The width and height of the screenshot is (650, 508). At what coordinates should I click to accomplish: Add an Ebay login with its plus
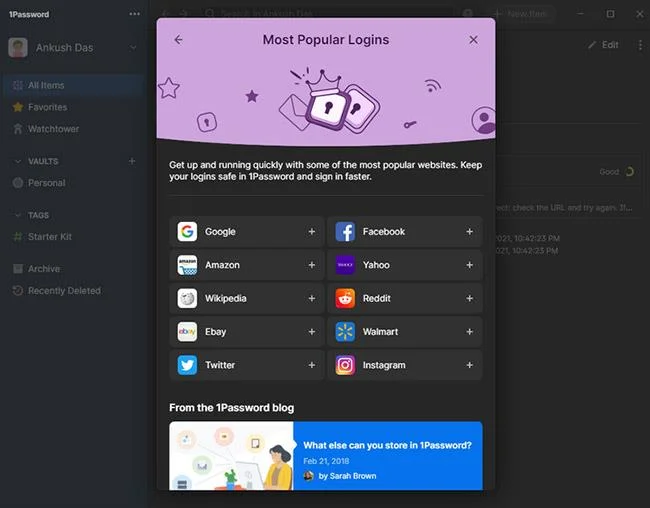[312, 332]
